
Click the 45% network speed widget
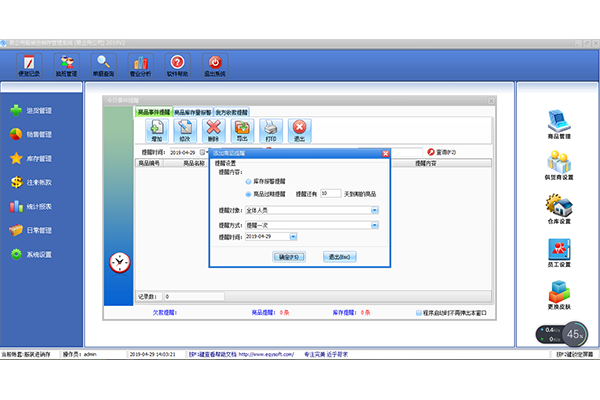561,334
